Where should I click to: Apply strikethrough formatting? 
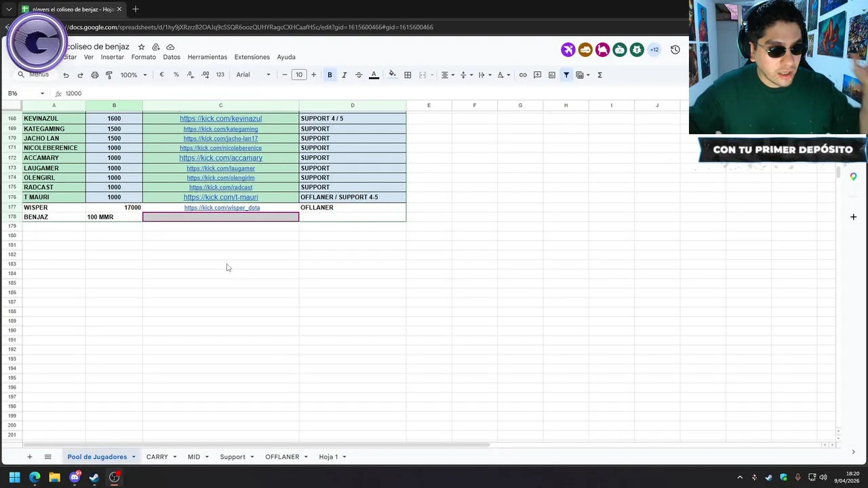tap(359, 75)
